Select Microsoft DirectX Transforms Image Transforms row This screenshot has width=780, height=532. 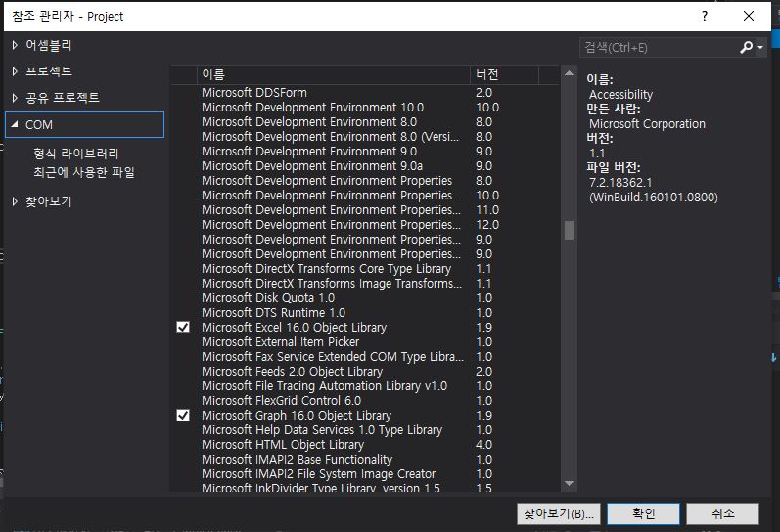pyautogui.click(x=366, y=284)
